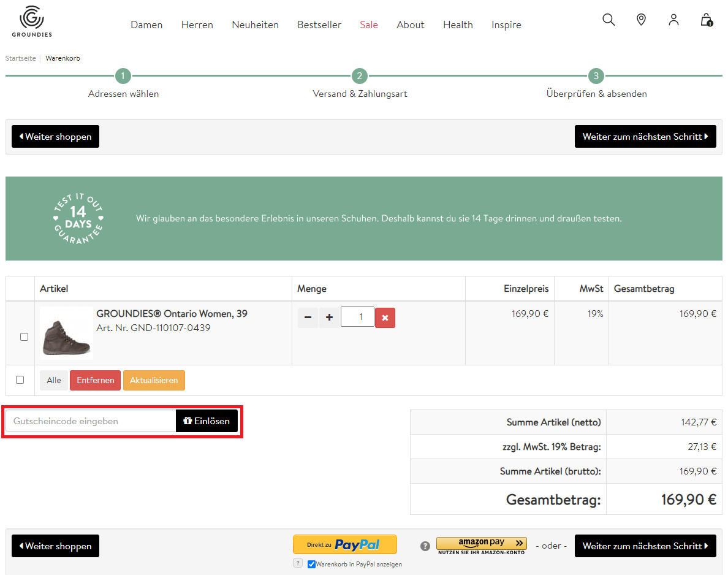
Task: Open the Ontario Women shoe thumbnail
Action: 66,333
